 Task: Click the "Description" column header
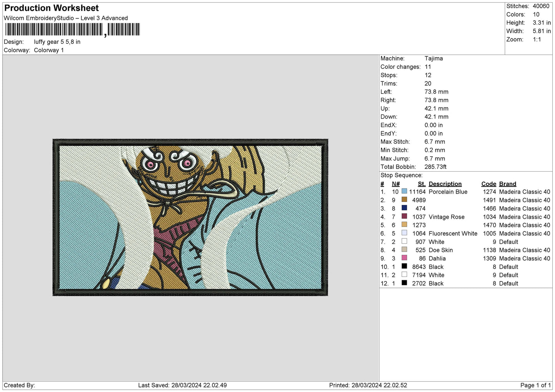pos(445,184)
